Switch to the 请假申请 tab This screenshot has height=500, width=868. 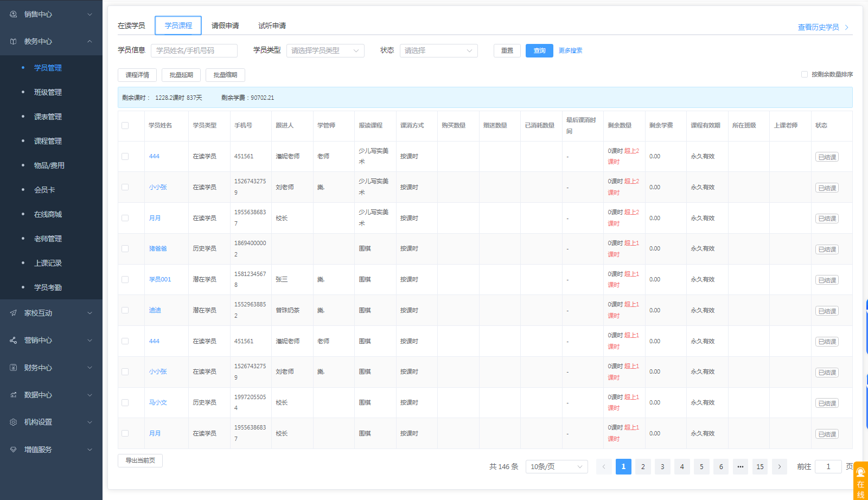coord(225,25)
